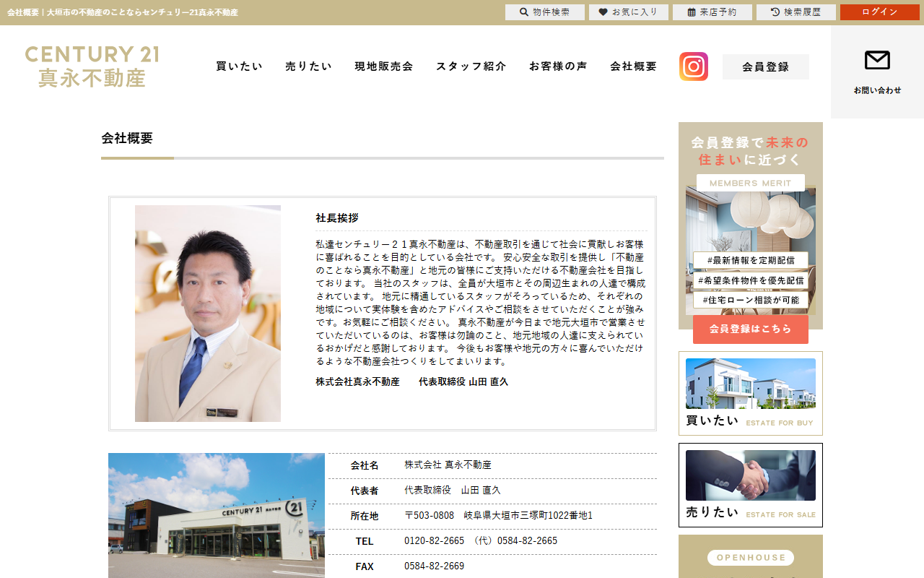Open the Instagram icon link
The image size is (924, 578).
pyautogui.click(x=694, y=66)
